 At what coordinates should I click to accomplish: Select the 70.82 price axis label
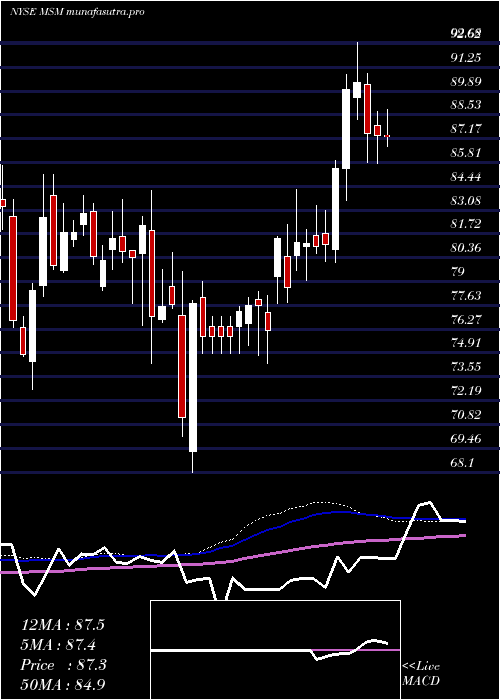466,415
